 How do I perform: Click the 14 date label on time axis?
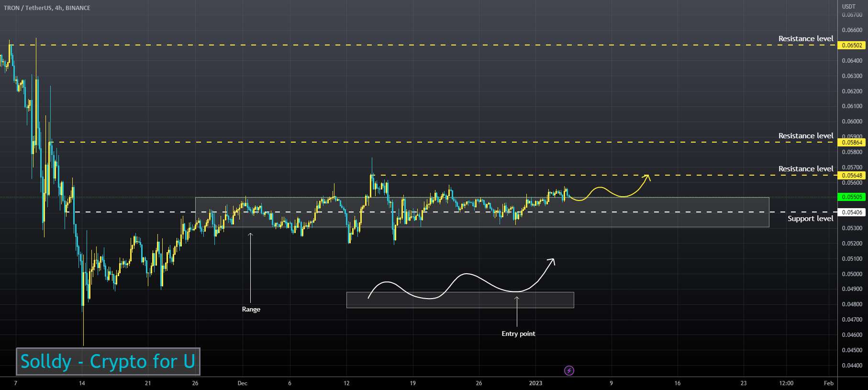tap(82, 383)
